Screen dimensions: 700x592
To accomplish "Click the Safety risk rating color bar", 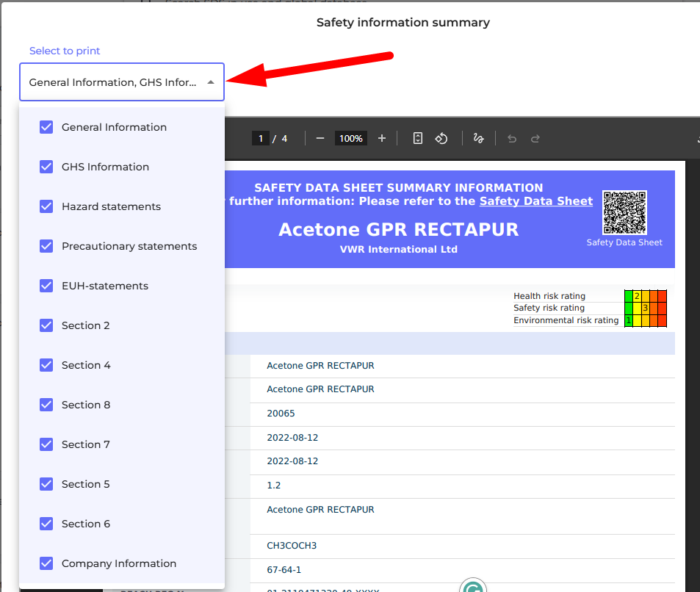I will tap(646, 308).
